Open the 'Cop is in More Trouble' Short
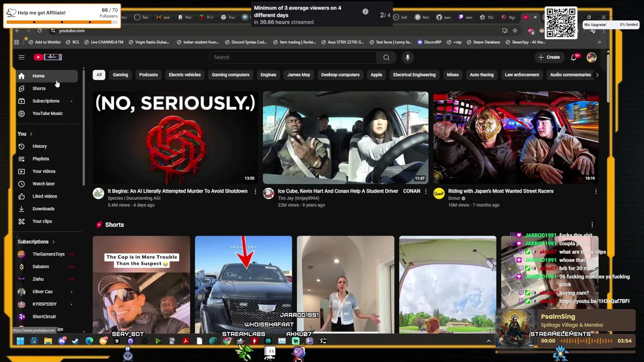This screenshot has width=644, height=362. click(x=141, y=285)
